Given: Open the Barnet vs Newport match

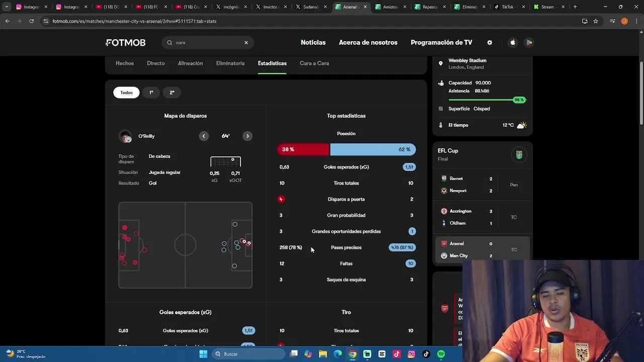Looking at the screenshot, I should (482, 185).
